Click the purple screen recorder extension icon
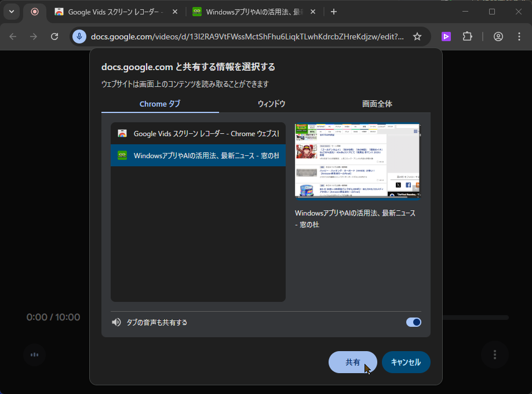Image resolution: width=532 pixels, height=394 pixels. [x=446, y=37]
